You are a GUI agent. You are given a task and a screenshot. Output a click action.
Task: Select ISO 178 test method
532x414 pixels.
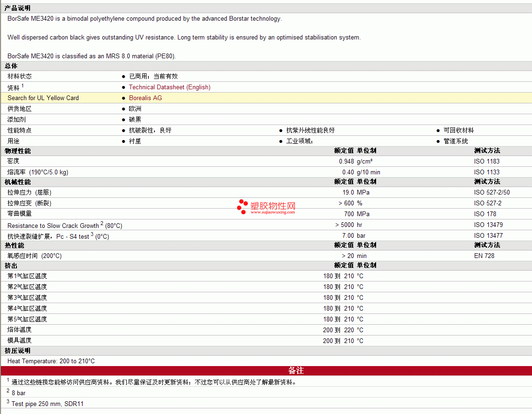click(485, 214)
